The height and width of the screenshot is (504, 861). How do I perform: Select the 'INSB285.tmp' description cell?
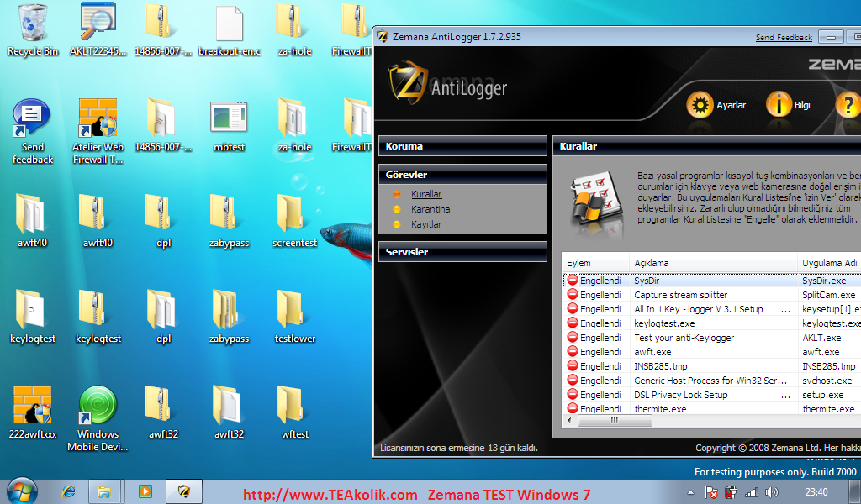[x=661, y=366]
